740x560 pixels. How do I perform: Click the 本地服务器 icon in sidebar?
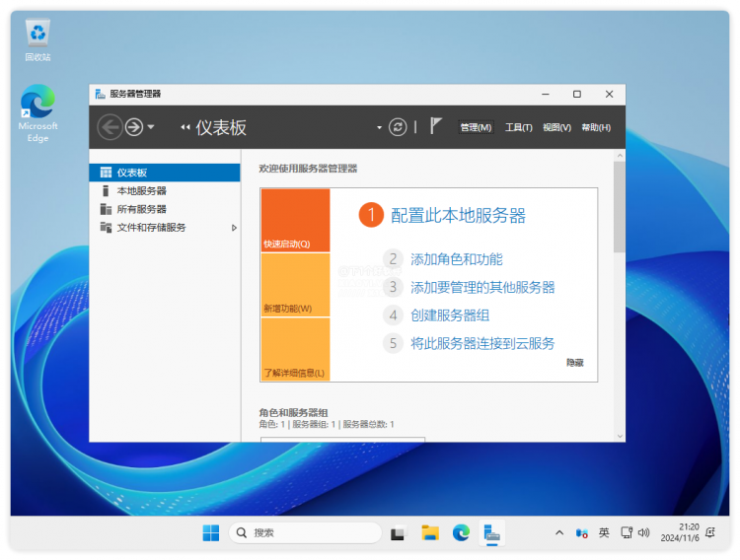106,190
